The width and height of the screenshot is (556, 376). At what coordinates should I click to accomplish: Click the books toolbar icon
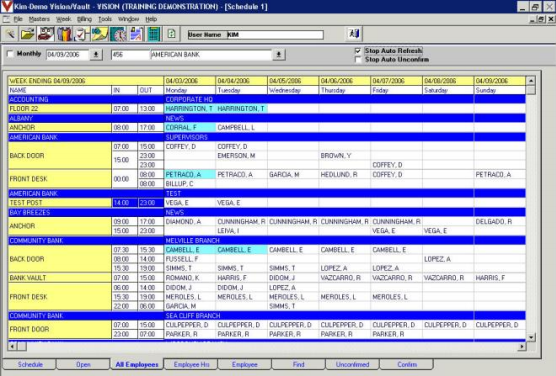click(x=64, y=34)
